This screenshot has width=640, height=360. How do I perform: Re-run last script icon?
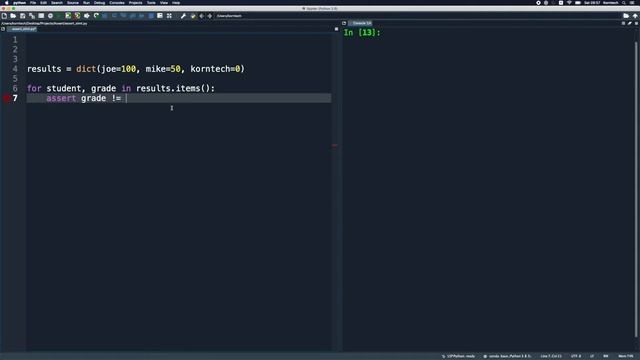[96, 16]
